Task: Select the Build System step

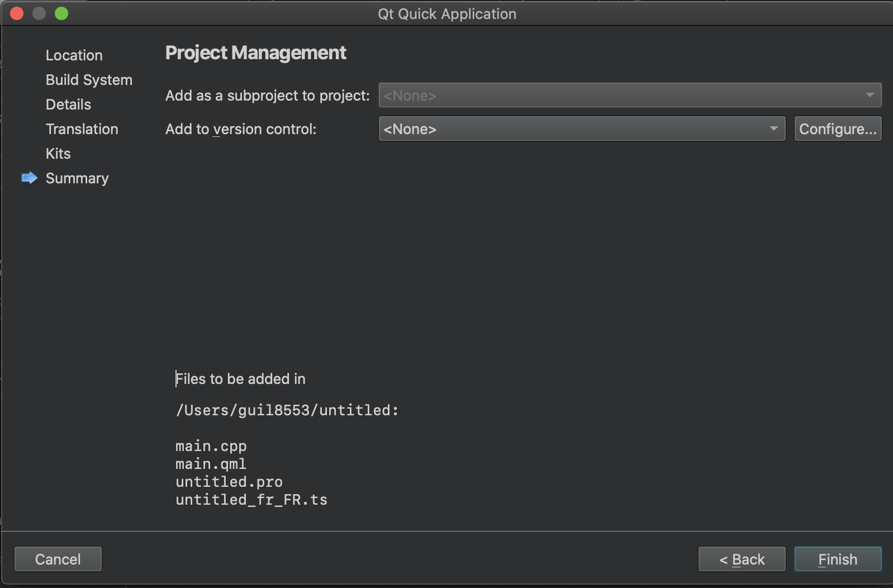Action: pos(89,80)
